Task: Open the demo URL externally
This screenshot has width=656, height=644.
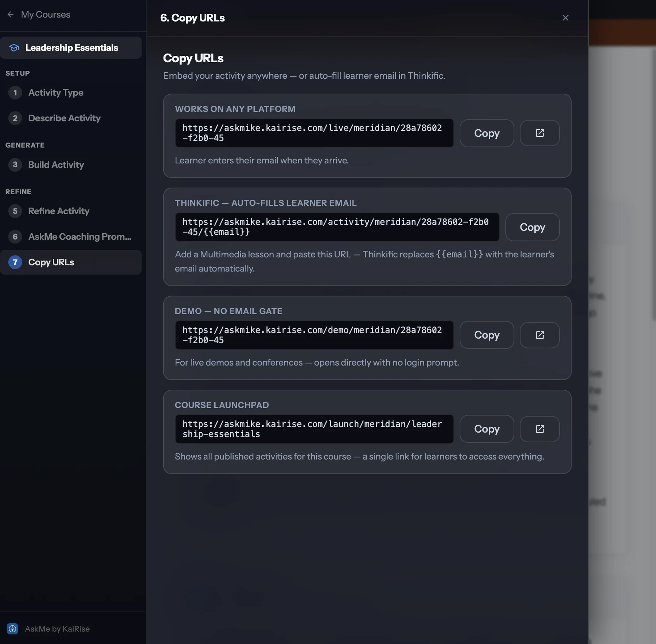Action: 539,335
